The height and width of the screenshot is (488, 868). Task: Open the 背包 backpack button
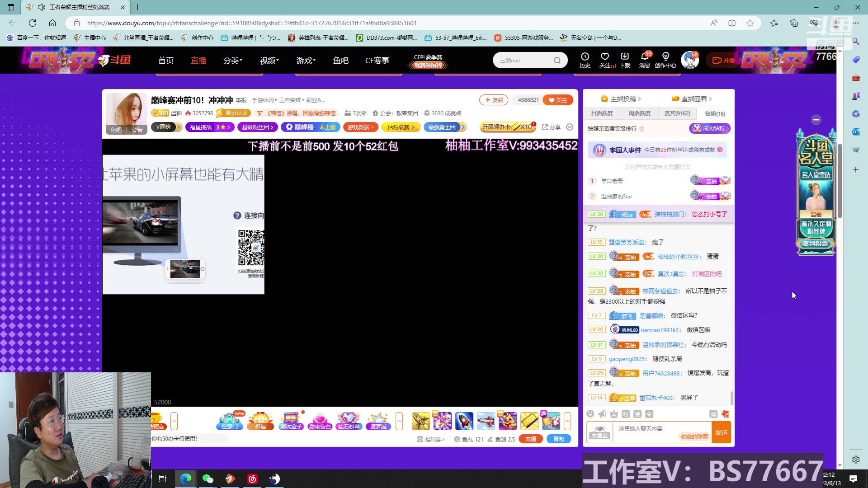point(559,439)
